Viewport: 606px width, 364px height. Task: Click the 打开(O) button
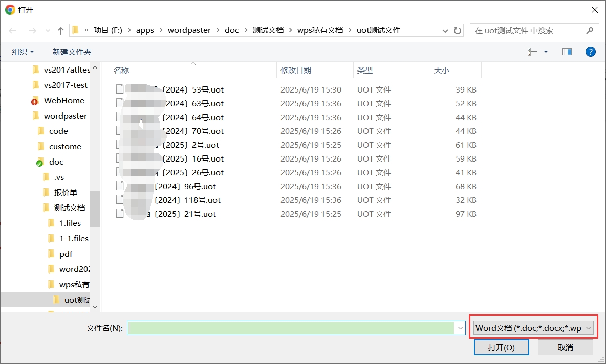pyautogui.click(x=501, y=348)
